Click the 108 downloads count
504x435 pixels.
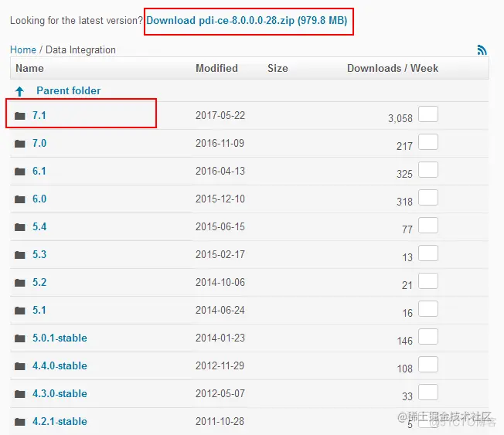click(x=405, y=369)
